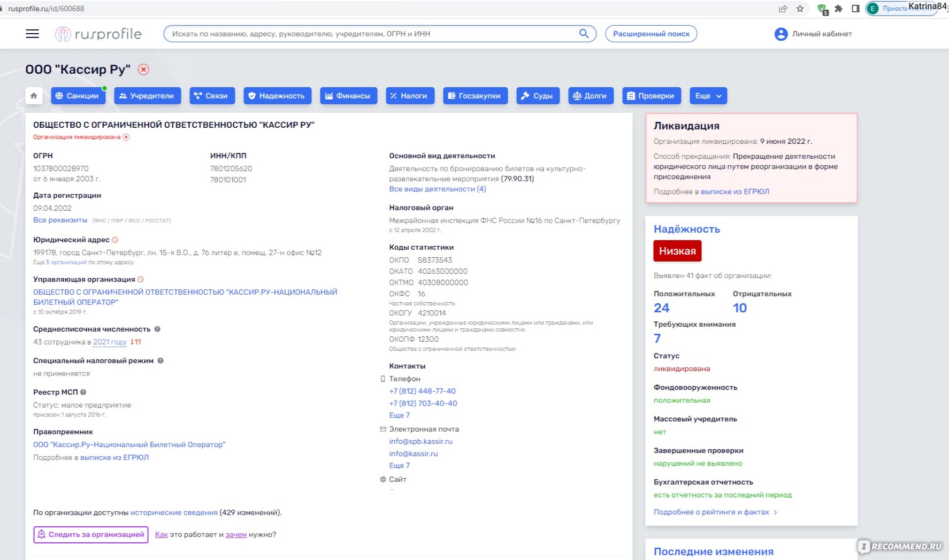
Task: Go to the rusprofile logo home
Action: 98,34
